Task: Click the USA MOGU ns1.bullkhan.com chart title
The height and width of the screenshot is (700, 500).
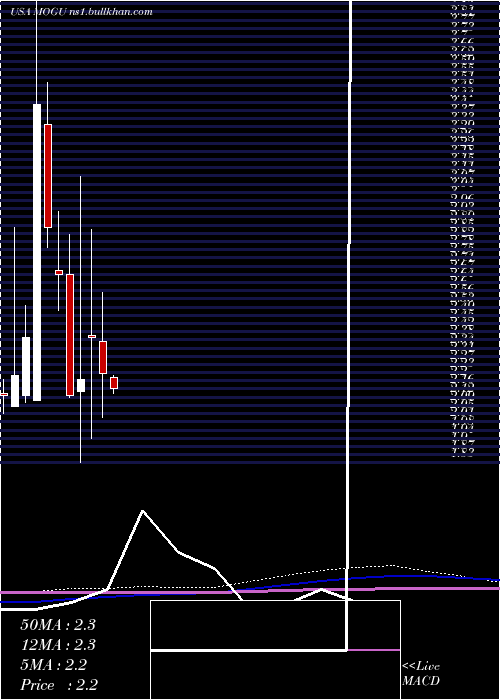Action: pos(82,12)
